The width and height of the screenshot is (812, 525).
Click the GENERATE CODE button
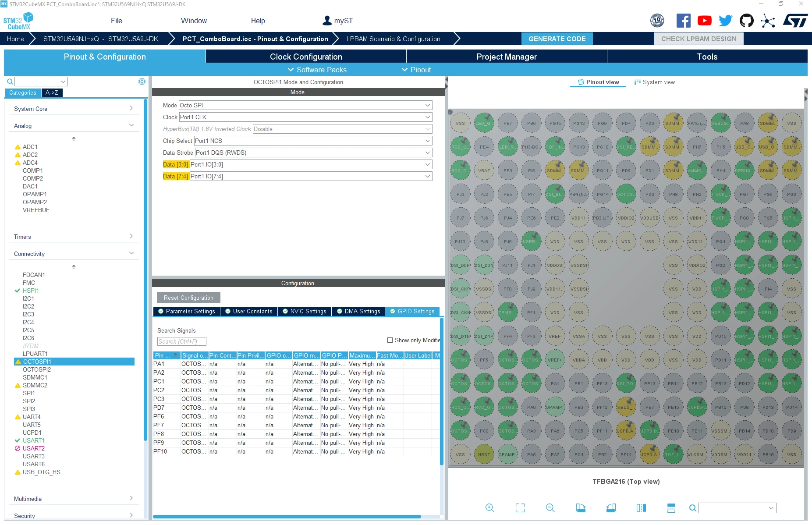(x=557, y=39)
